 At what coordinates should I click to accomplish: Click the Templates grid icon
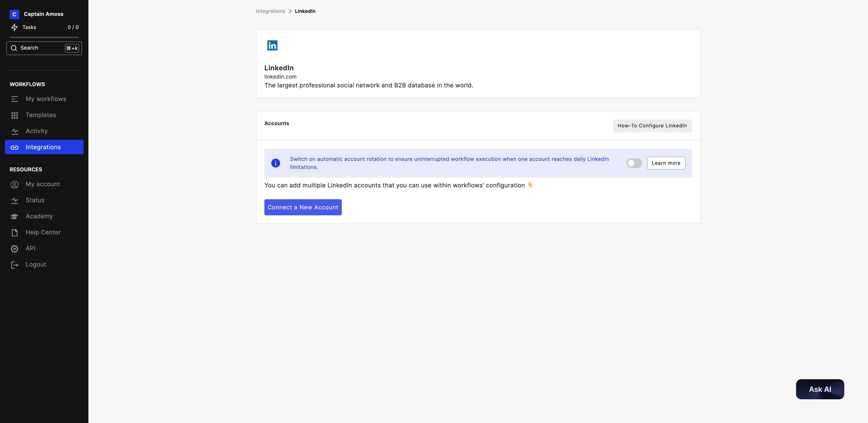coord(14,115)
